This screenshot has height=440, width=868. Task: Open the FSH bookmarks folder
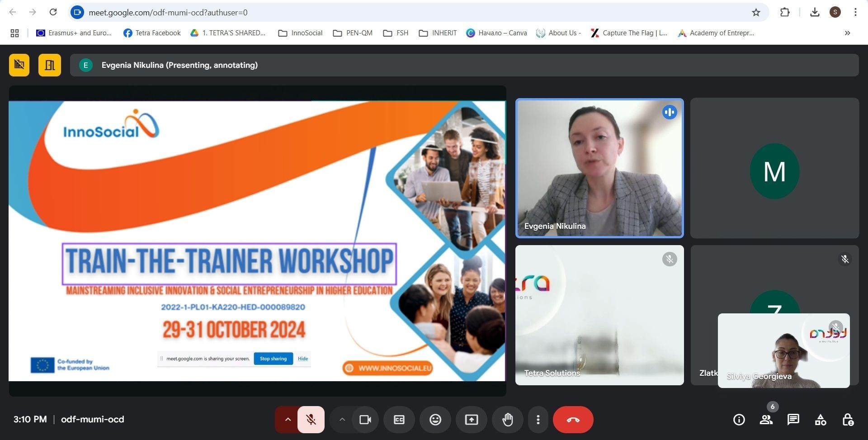(396, 33)
